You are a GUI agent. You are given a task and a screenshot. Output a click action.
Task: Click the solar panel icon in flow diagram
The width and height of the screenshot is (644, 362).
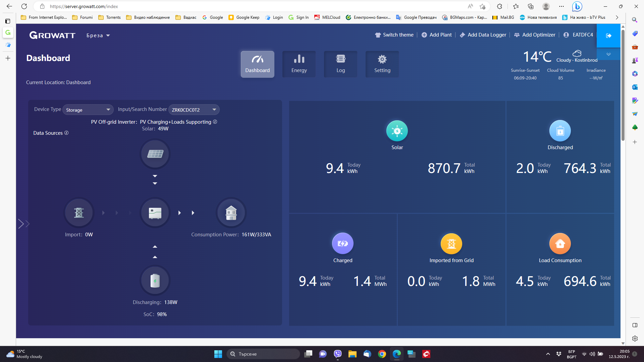click(155, 154)
